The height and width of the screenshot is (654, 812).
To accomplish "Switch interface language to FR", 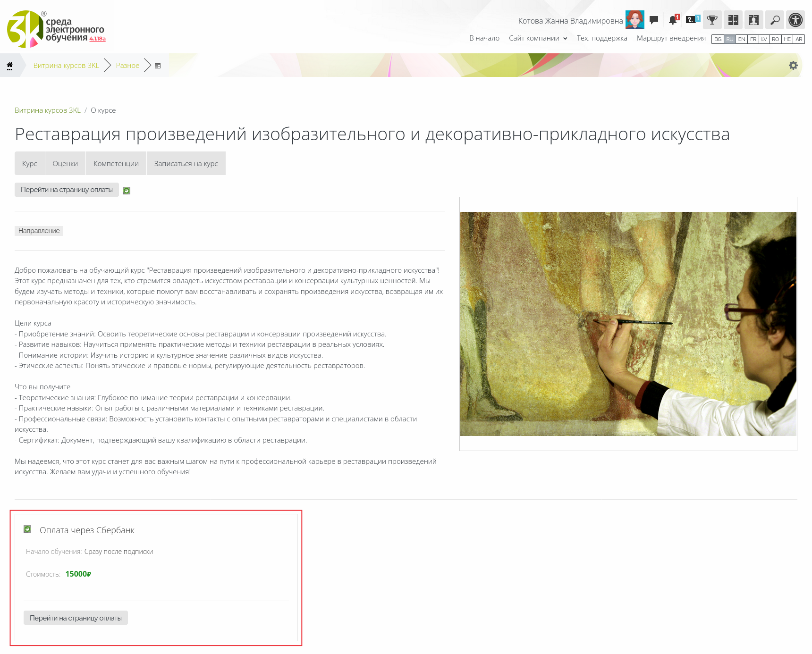I will point(753,39).
